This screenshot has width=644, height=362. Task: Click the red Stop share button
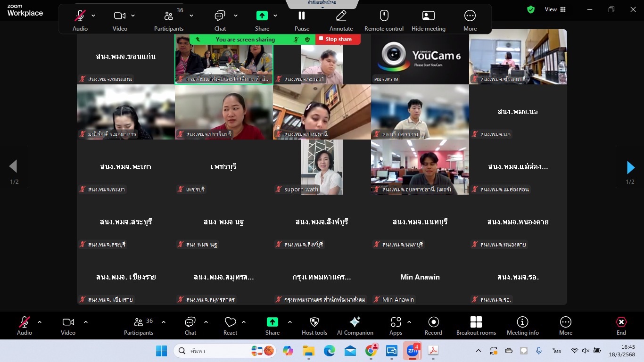(338, 39)
